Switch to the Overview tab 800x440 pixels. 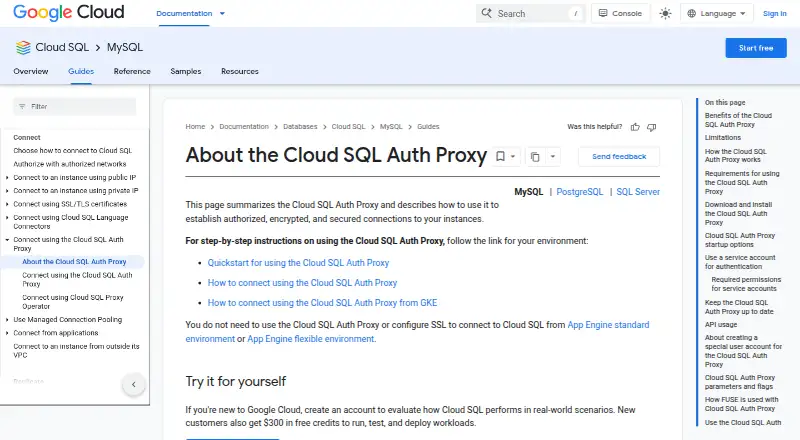(31, 71)
